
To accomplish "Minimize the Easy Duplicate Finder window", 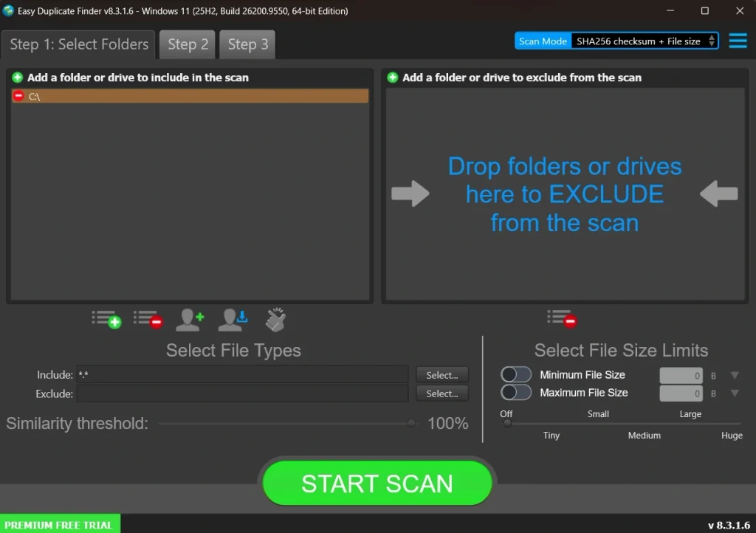I will pyautogui.click(x=670, y=10).
